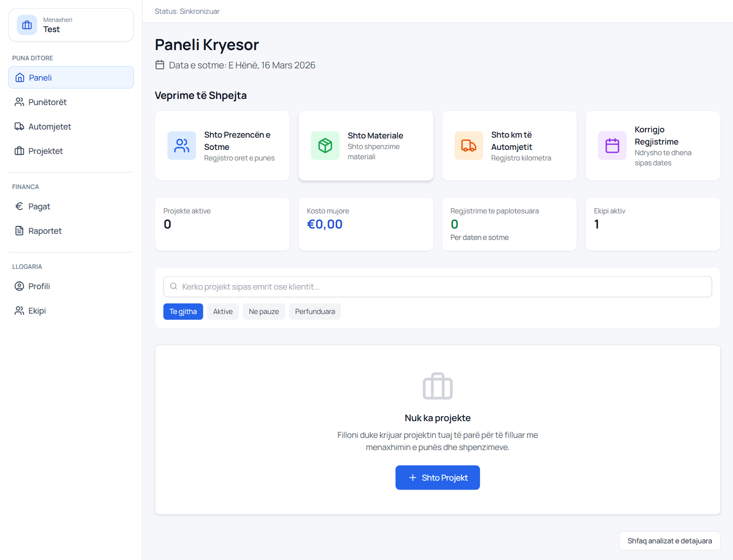The image size is (733, 560).
Task: Filter projects by Ne pauze
Action: 264,312
